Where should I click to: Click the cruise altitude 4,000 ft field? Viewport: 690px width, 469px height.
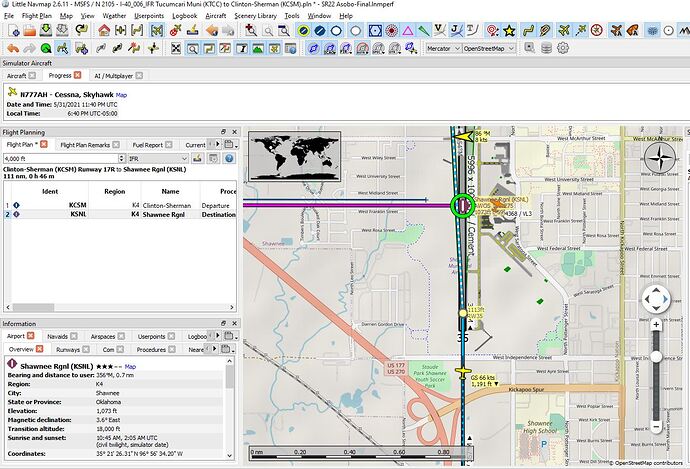click(61, 158)
